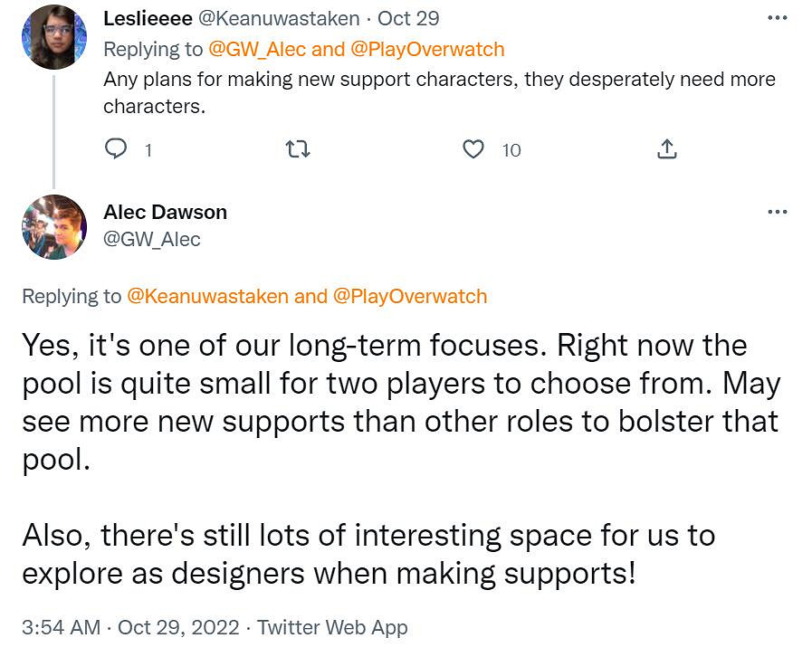Open the @GW_Alec handle under Alec Dawson
Viewport: 812px width, 657px height.
(152, 239)
